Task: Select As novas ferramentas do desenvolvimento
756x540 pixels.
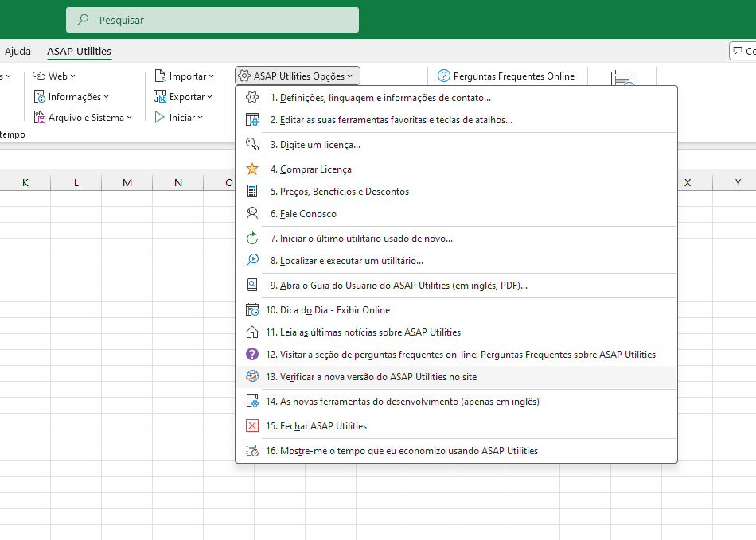Action: click(456, 402)
